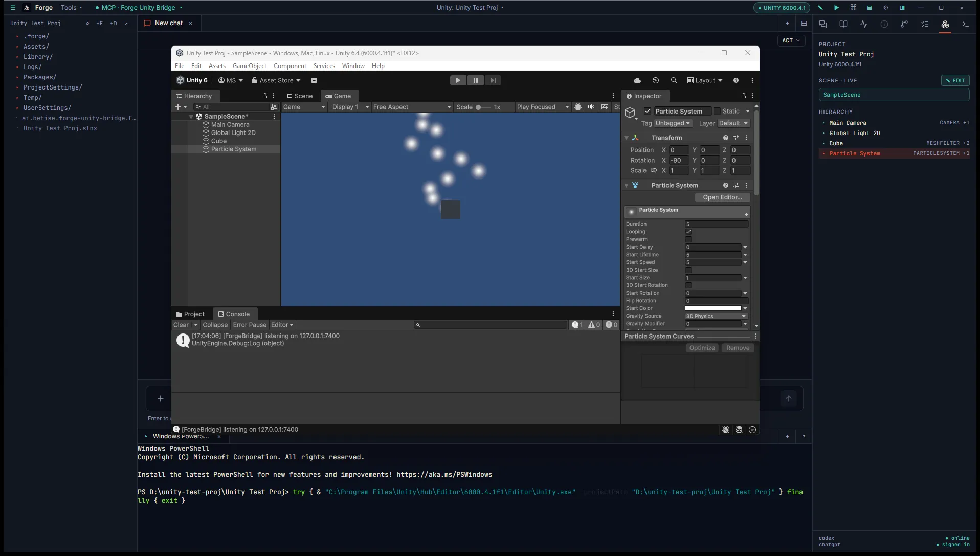The height and width of the screenshot is (556, 980).
Task: Open the GameObject menu
Action: (250, 66)
